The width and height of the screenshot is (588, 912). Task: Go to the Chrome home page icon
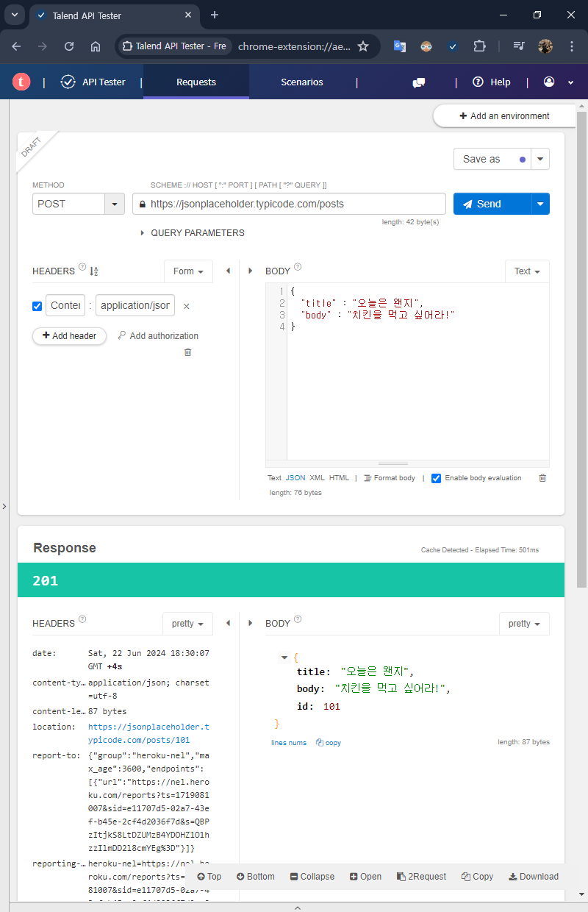96,46
